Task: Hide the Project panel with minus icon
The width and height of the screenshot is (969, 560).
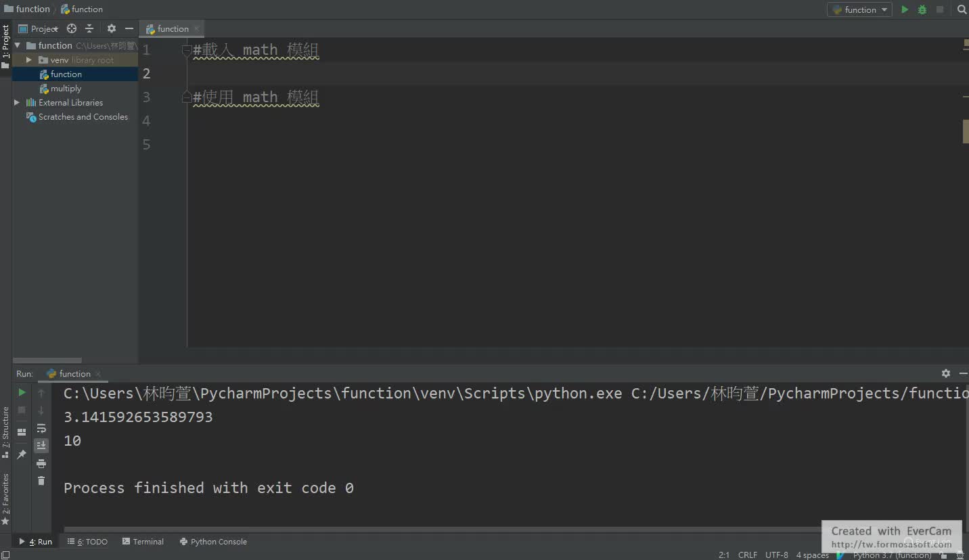Action: click(x=129, y=28)
